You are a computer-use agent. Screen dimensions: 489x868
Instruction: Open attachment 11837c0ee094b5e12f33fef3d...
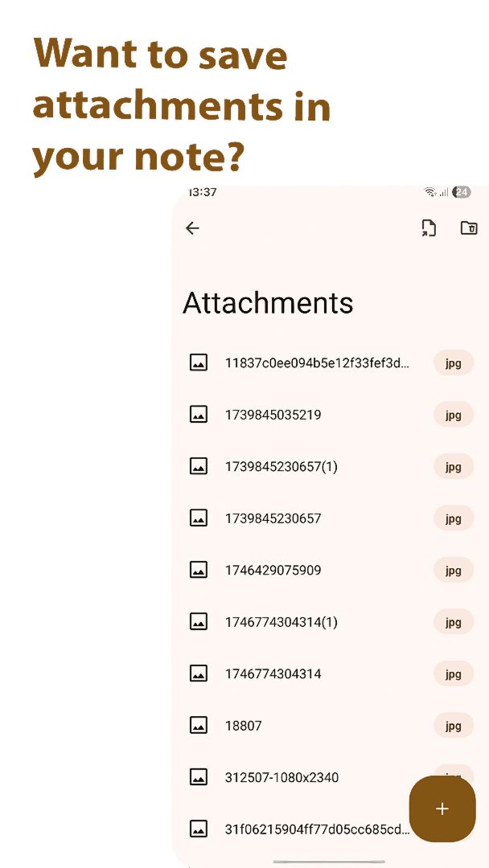[x=331, y=362]
